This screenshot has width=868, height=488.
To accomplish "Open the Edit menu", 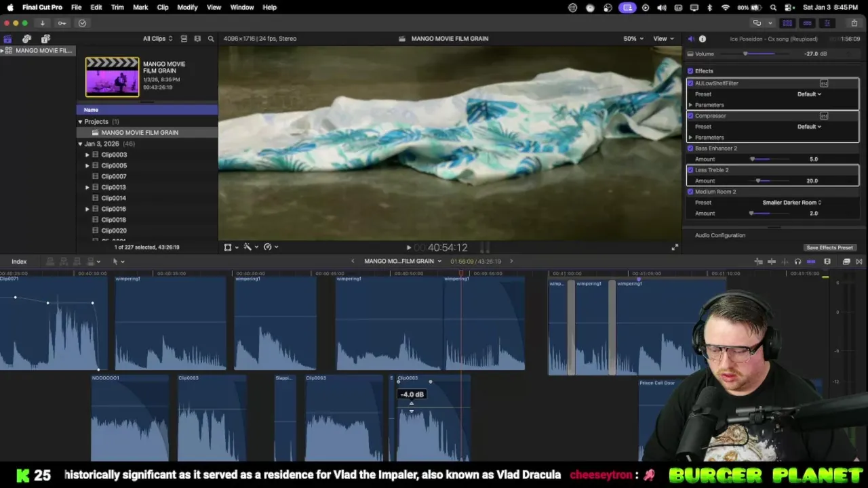I will tap(96, 7).
